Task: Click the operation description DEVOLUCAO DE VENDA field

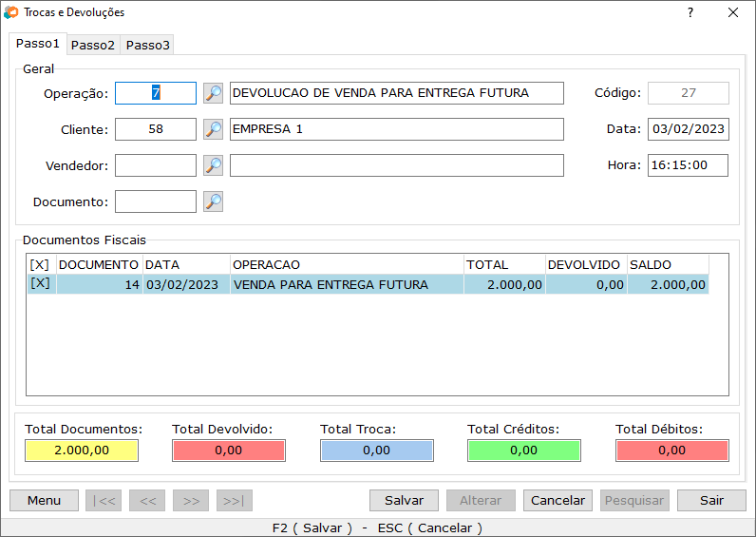Action: [397, 93]
